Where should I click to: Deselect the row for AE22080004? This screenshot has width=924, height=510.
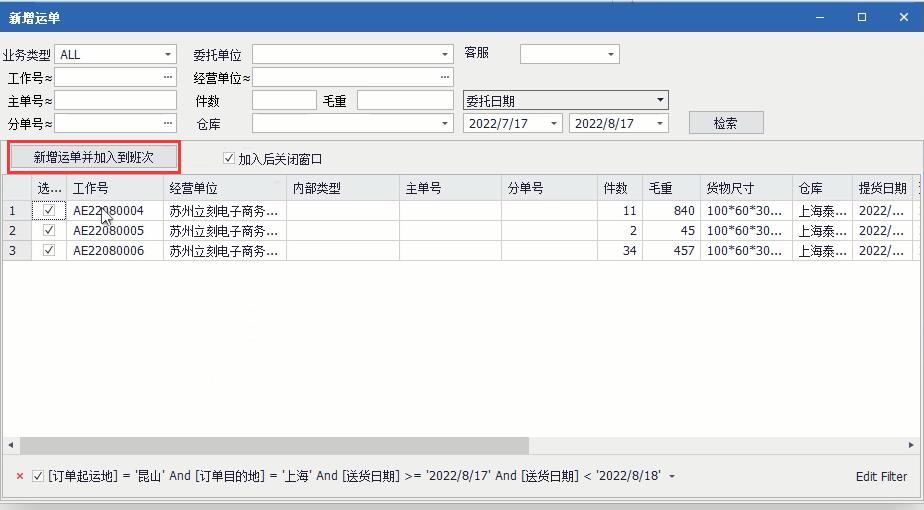point(49,211)
